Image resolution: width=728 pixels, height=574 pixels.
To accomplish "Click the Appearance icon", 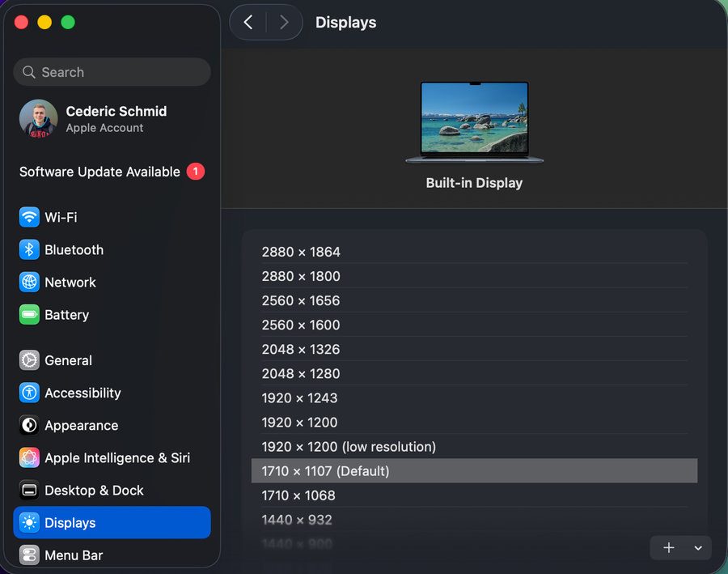I will click(x=29, y=425).
